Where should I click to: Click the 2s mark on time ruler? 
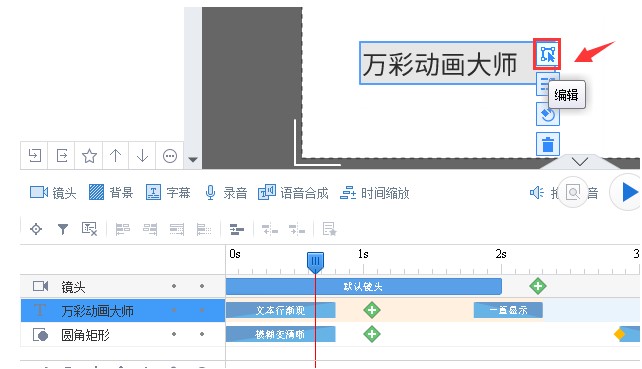click(501, 254)
